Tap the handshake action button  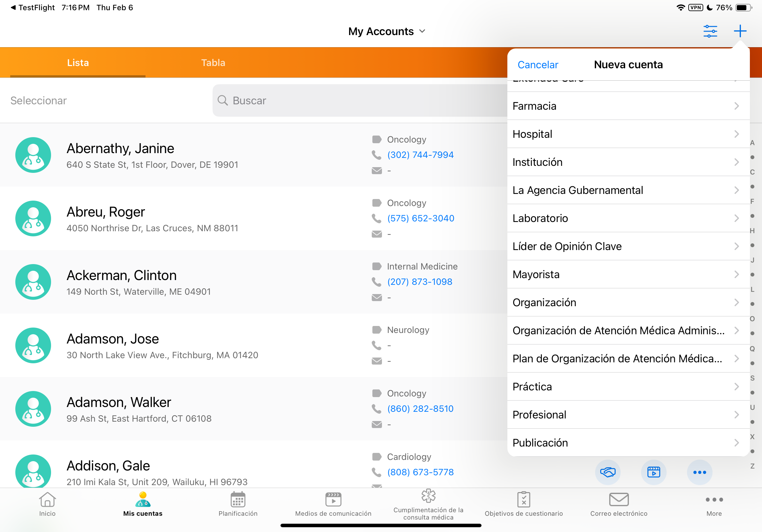pos(607,472)
